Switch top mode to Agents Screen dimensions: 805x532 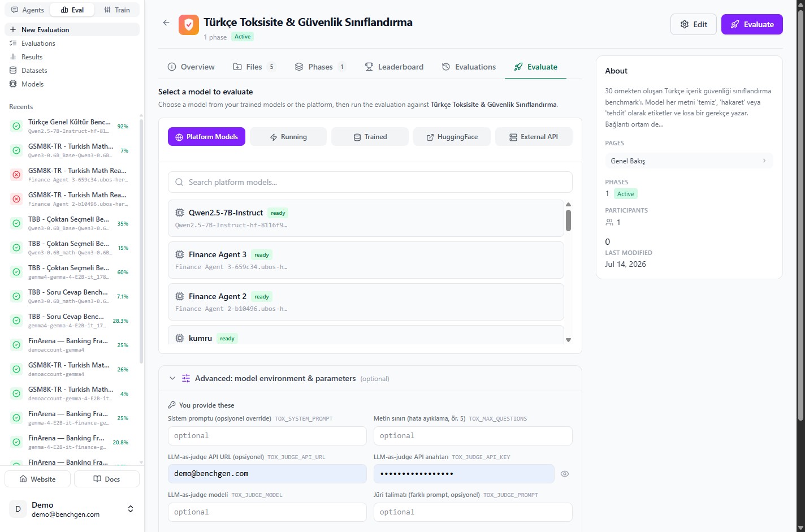(28, 10)
